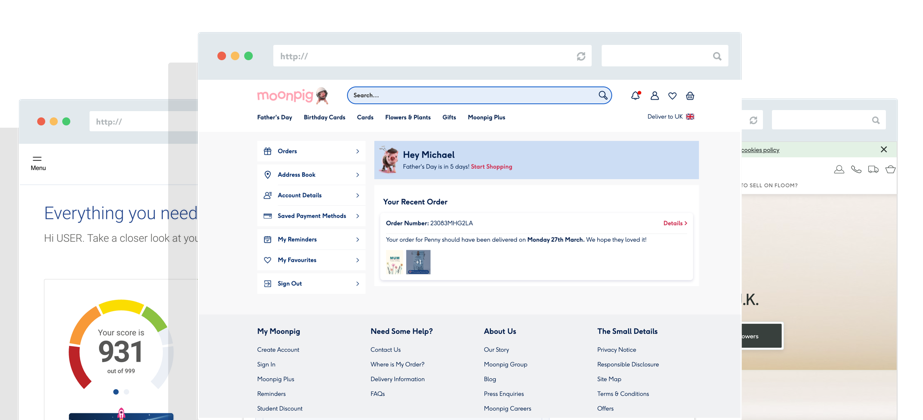923x420 pixels.
Task: Open the floral card thumbnail in the recent order
Action: click(394, 262)
